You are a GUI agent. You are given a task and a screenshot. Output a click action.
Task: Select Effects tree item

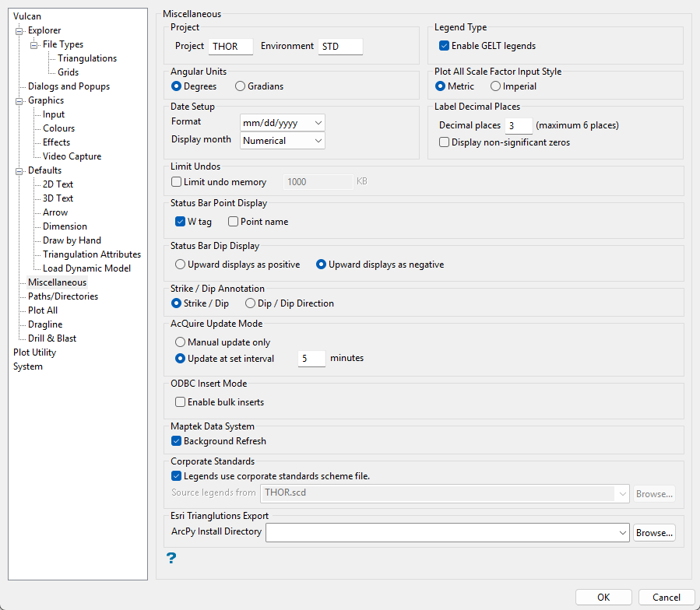pos(57,142)
